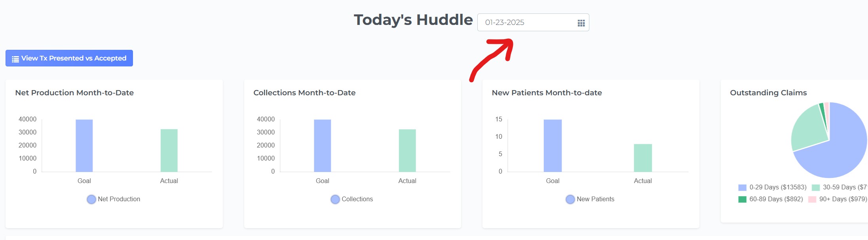The image size is (868, 240).
Task: Click the 60-89 Days green legend box
Action: pyautogui.click(x=743, y=199)
